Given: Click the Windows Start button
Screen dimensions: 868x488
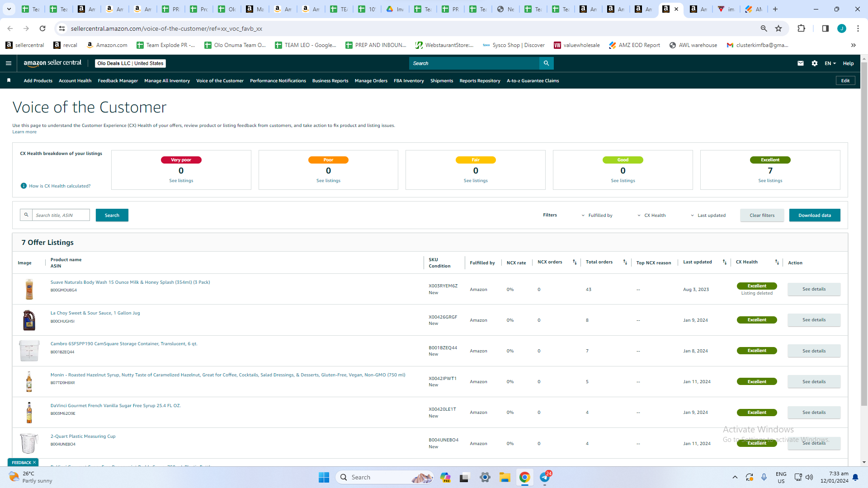Looking at the screenshot, I should (x=324, y=477).
